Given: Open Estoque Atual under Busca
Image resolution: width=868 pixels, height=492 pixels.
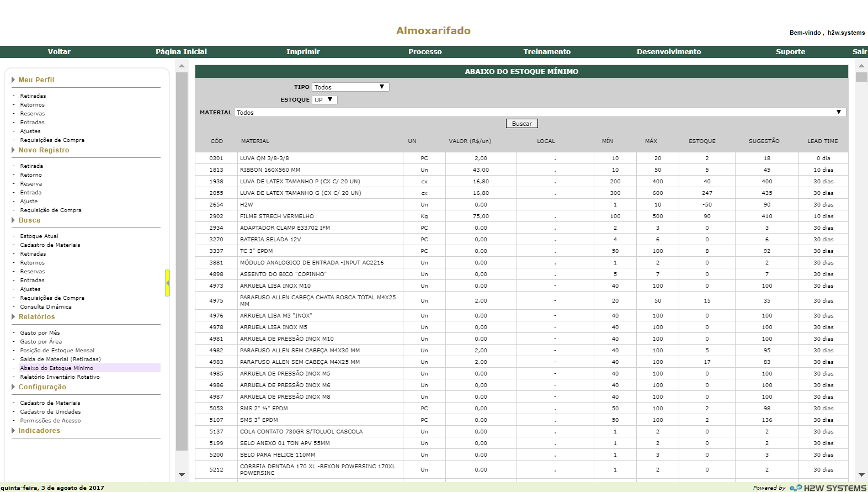Looking at the screenshot, I should (39, 236).
